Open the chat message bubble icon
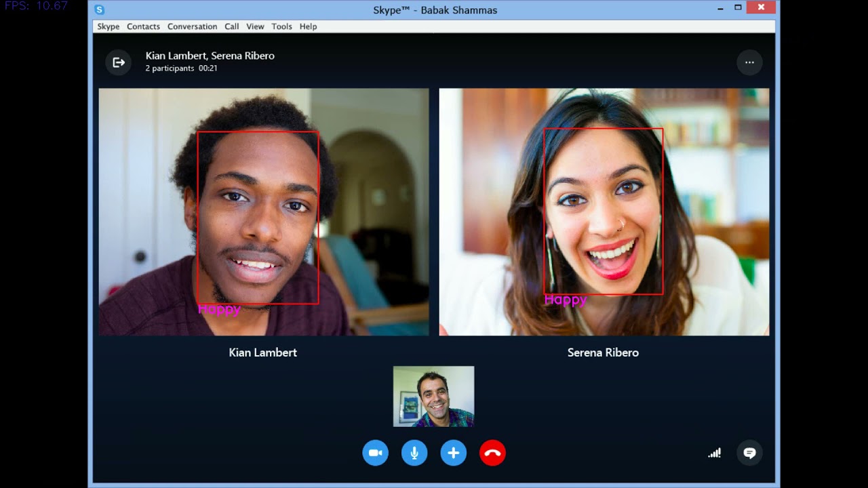 coord(749,453)
